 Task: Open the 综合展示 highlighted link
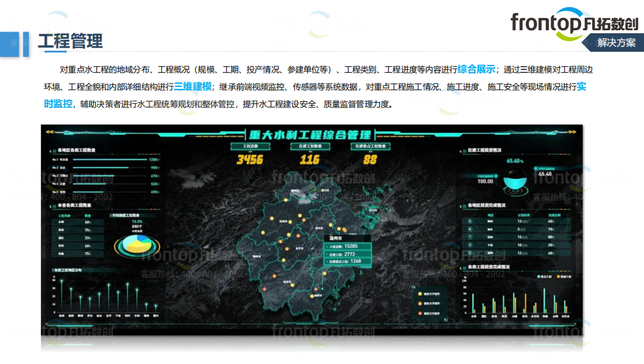click(477, 69)
